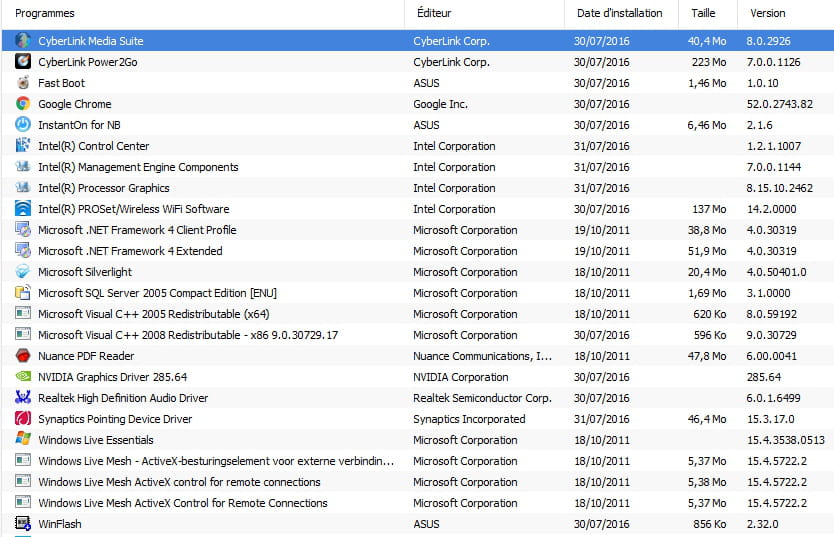This screenshot has height=537, width=834.
Task: Select the InstantOn for NB entry
Action: [79, 125]
